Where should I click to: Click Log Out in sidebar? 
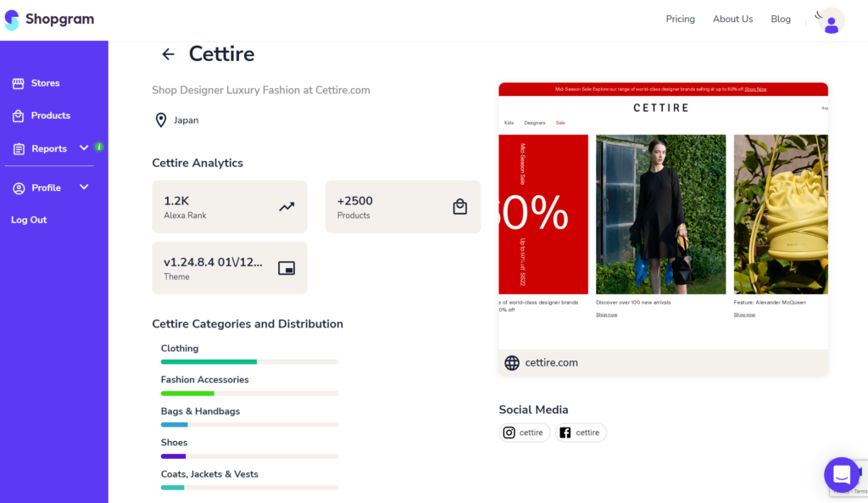coord(29,220)
